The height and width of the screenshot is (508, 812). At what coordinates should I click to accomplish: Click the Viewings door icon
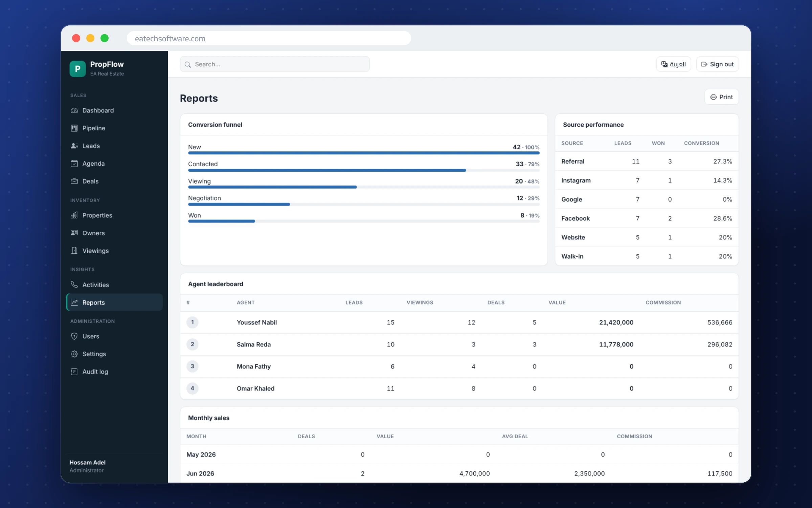coord(74,251)
